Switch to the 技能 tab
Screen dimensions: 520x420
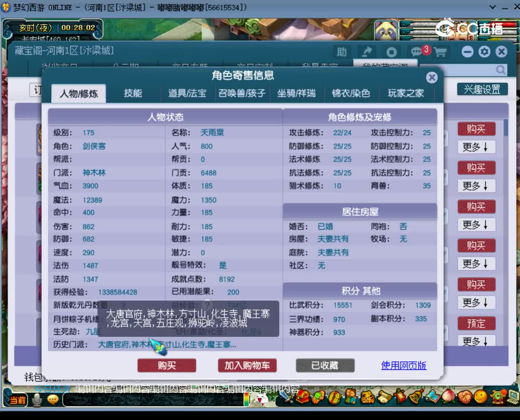click(133, 93)
